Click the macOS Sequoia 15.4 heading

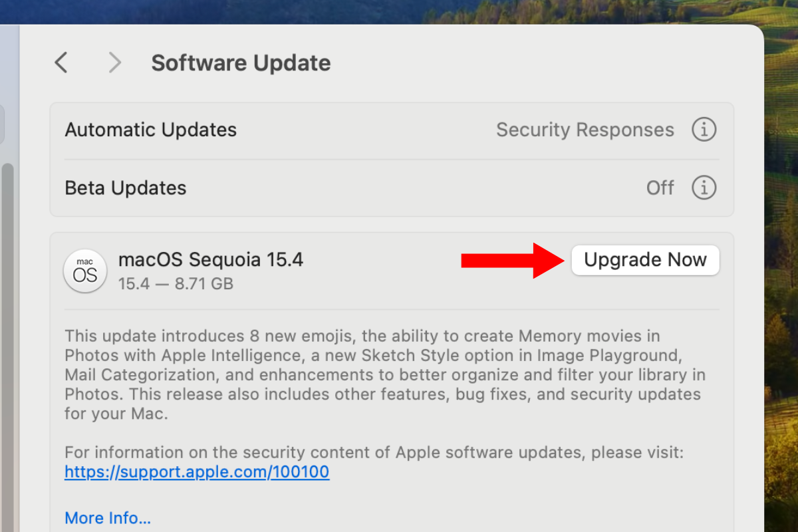(x=211, y=259)
